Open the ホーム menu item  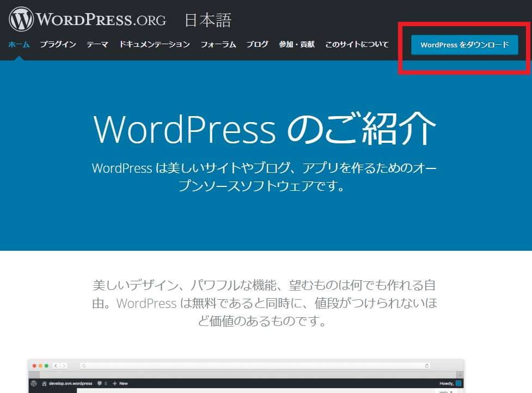click(19, 44)
